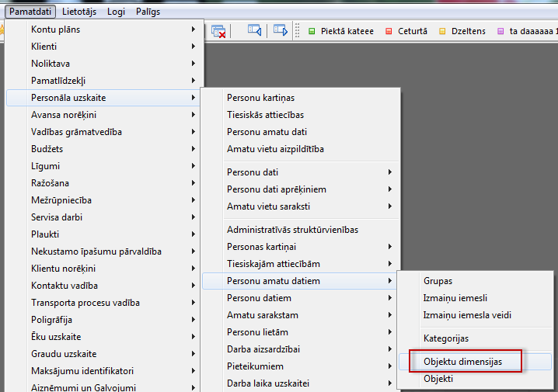Choose Ražošana from the Pamatdati menu
Viewport: 558px width, 392px height.
(103, 183)
